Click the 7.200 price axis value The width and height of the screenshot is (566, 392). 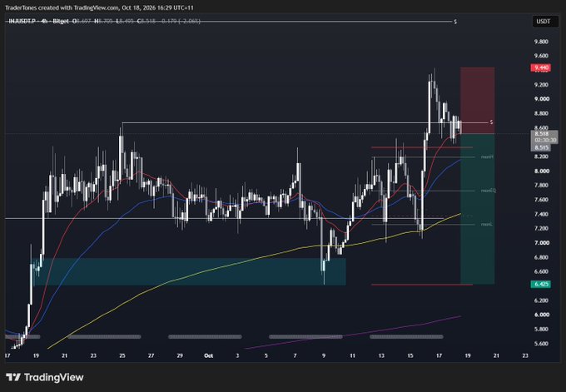(x=541, y=228)
